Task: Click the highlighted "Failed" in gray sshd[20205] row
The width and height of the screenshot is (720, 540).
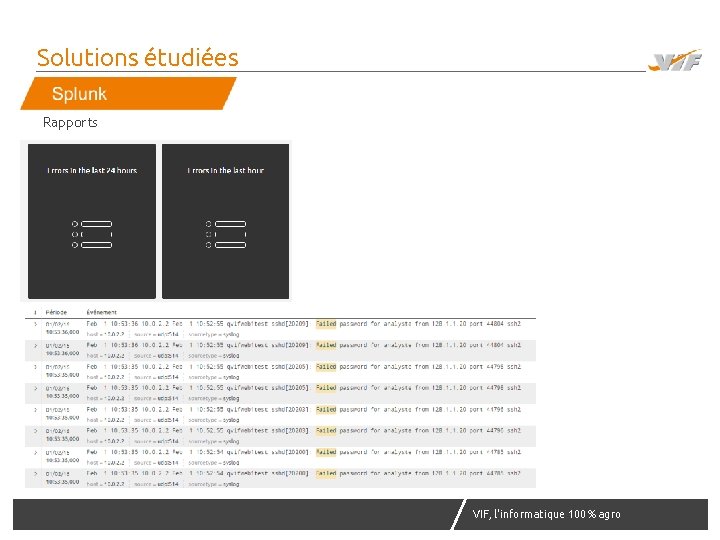Action: coord(326,388)
